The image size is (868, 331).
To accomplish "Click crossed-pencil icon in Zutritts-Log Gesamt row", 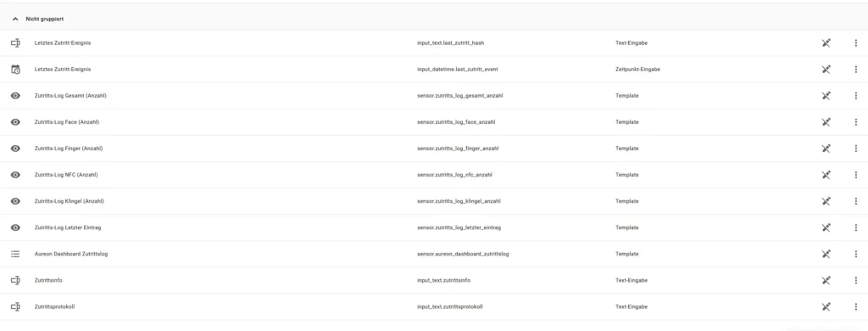I will pyautogui.click(x=826, y=95).
